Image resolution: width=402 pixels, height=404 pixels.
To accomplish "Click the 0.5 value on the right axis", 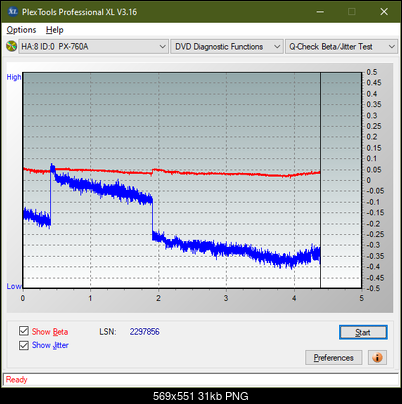I will pyautogui.click(x=372, y=72).
